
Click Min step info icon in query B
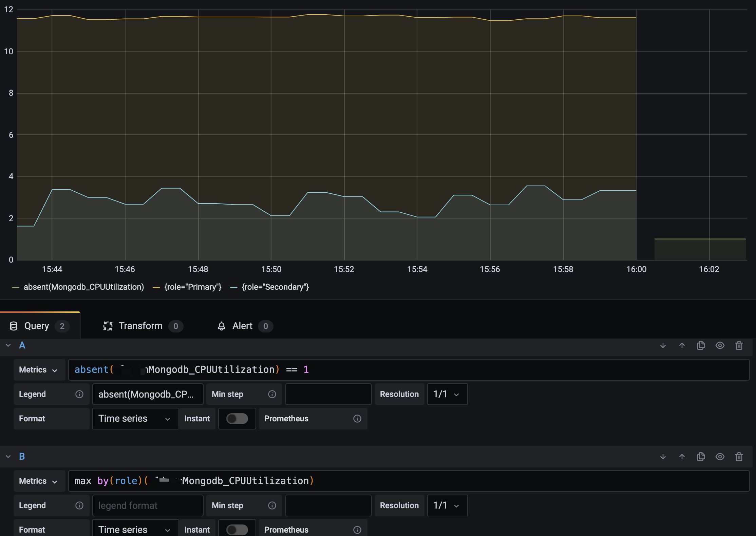[272, 505]
